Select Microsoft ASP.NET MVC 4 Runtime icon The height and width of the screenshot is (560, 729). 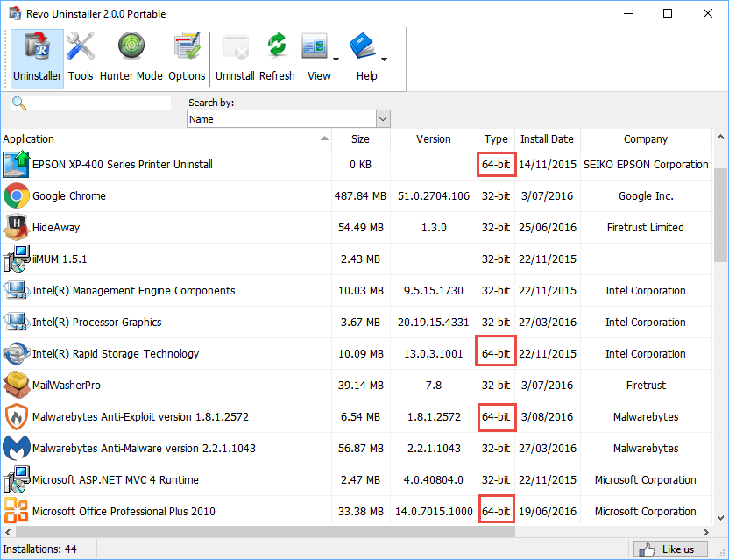[17, 480]
